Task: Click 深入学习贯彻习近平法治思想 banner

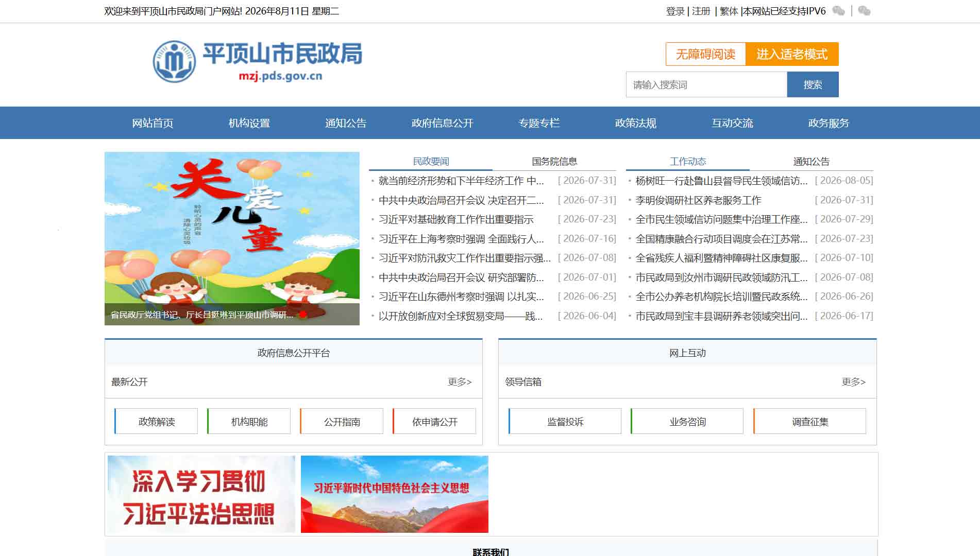Action: coord(201,494)
